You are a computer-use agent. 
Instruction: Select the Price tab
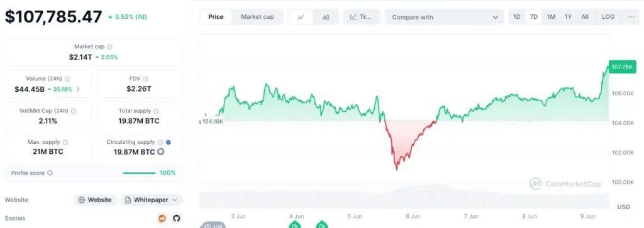[216, 17]
